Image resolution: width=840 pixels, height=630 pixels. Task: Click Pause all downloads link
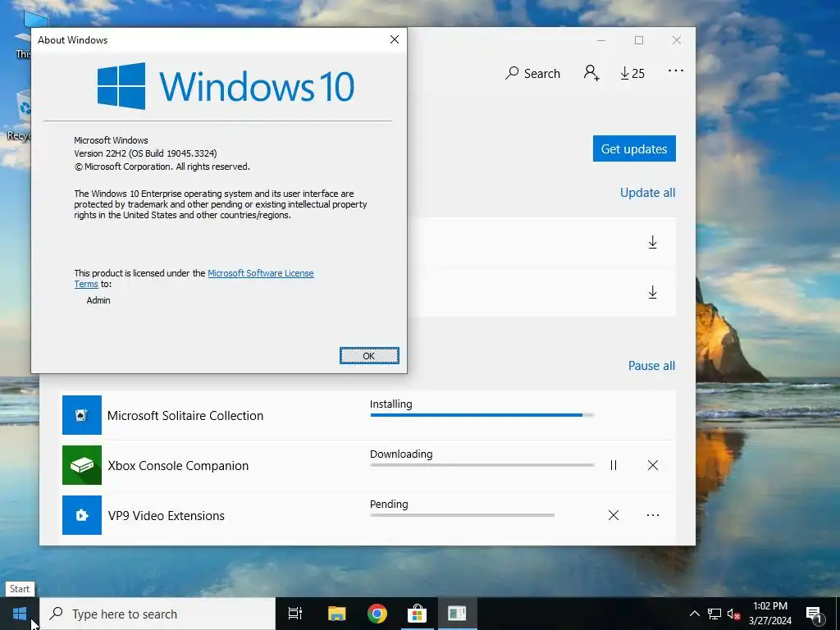coord(651,365)
